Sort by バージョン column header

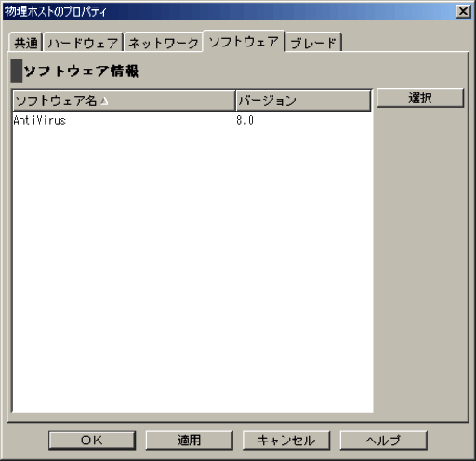pyautogui.click(x=303, y=100)
